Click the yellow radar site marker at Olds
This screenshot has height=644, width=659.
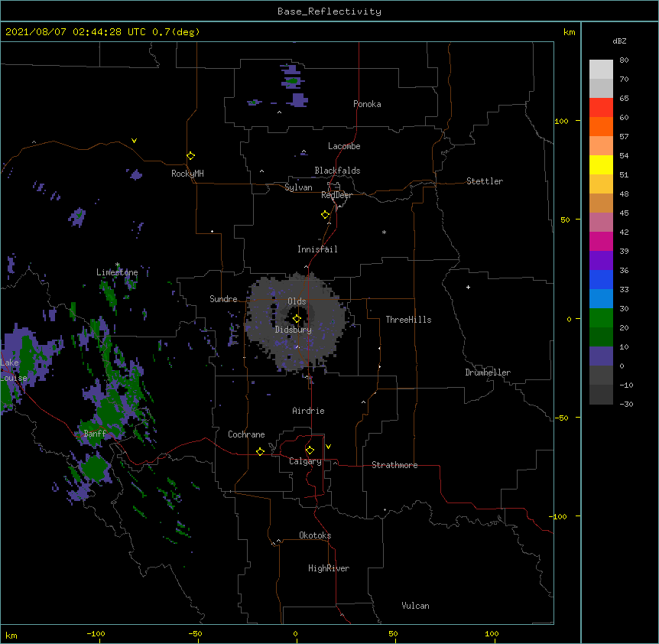(297, 319)
